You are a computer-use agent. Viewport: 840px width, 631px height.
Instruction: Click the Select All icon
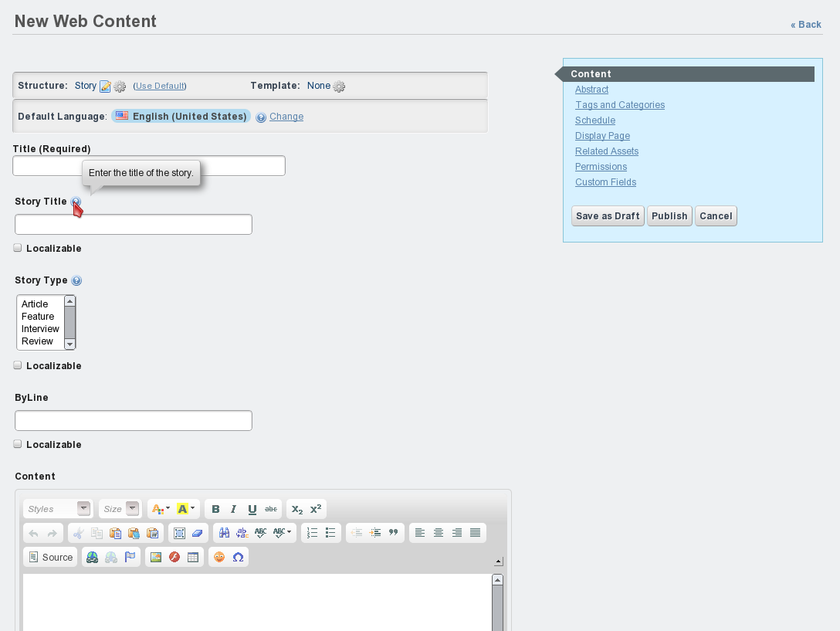pyautogui.click(x=179, y=533)
